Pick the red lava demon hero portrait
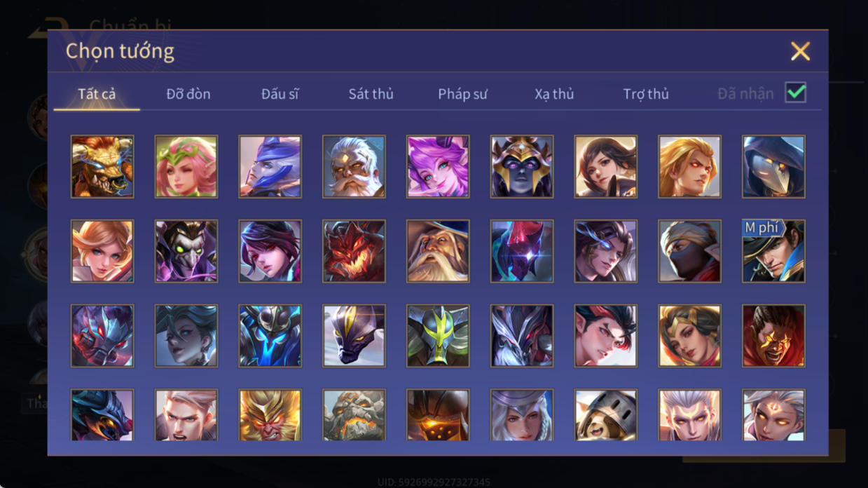This screenshot has height=488, width=868. (354, 251)
